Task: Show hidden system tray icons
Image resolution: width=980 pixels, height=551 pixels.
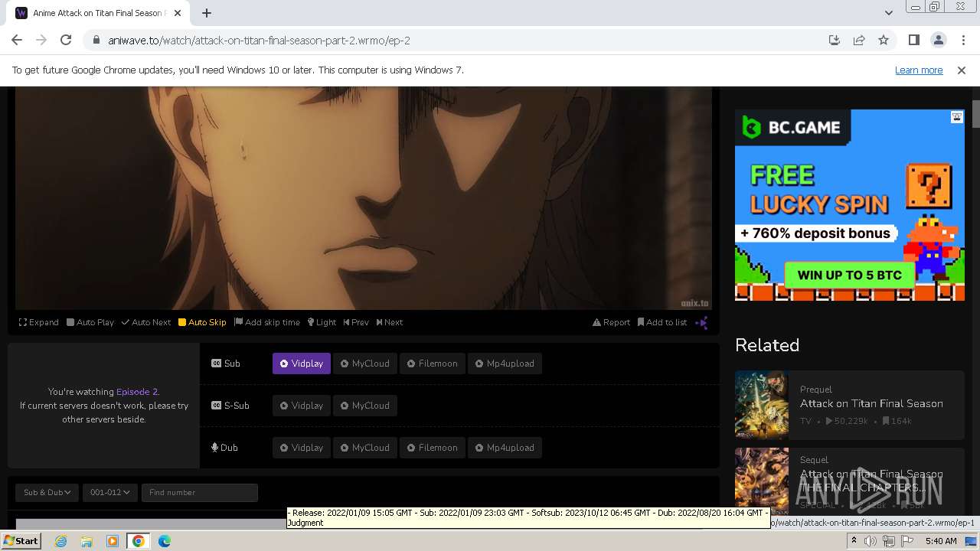Action: (854, 541)
